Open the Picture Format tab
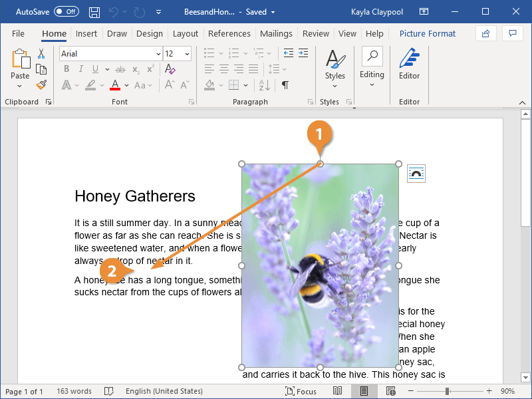The width and height of the screenshot is (532, 399). [428, 33]
